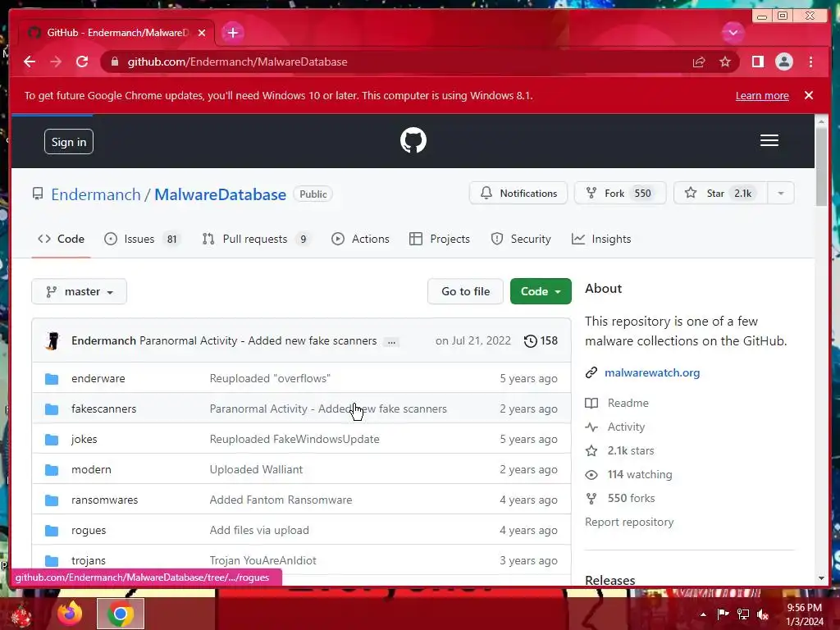Open the Insights tab
The width and height of the screenshot is (840, 630).
[601, 239]
